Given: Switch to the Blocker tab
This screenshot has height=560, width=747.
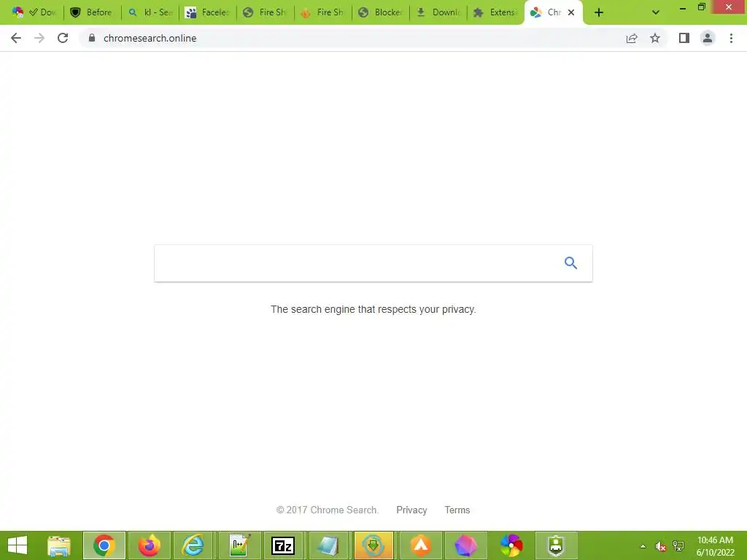Looking at the screenshot, I should [x=381, y=13].
